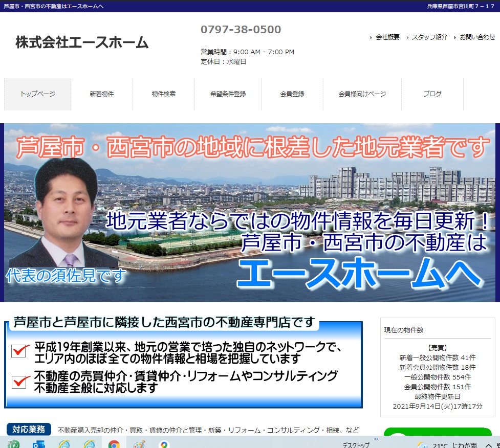Click 新着一般公開物件数 41件 text
The image size is (500, 448).
coord(438,358)
